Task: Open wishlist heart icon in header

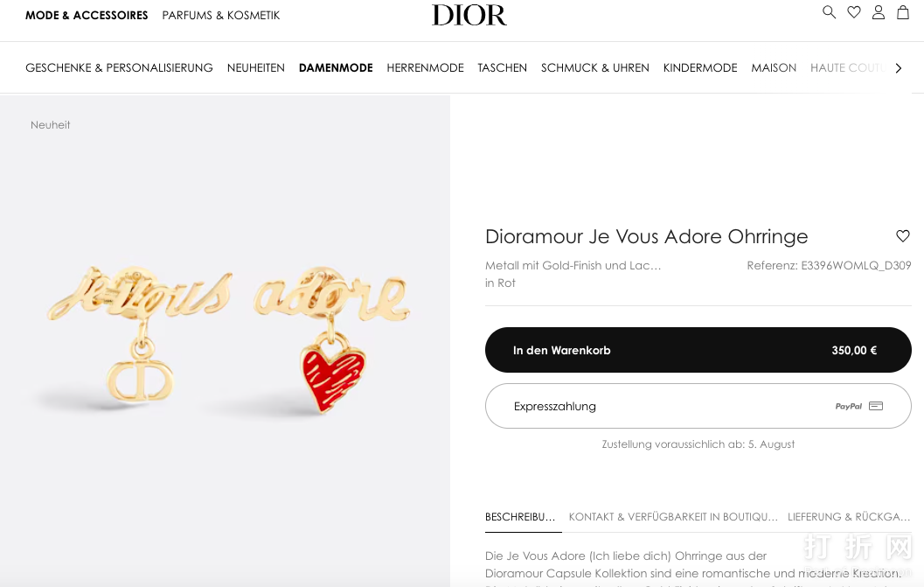Action: [x=854, y=12]
